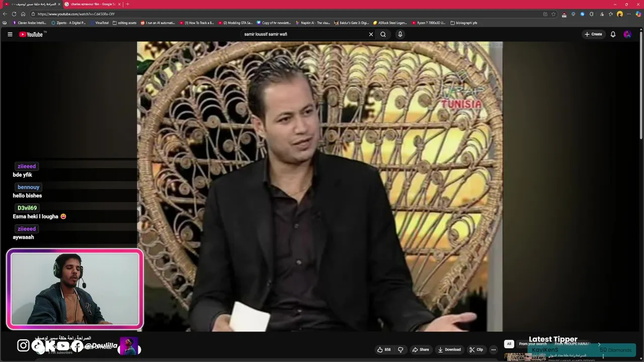Go back in the browser
The height and width of the screenshot is (362, 644).
coord(6,14)
